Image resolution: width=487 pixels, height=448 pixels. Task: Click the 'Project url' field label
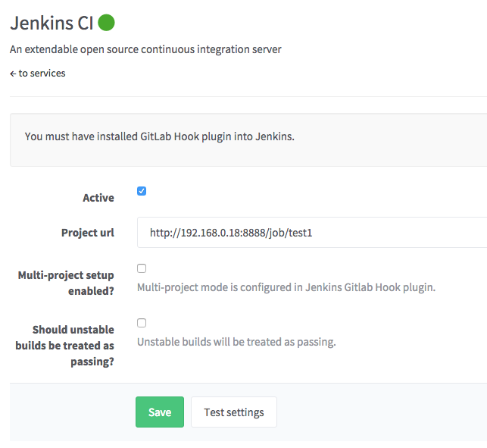tap(88, 233)
